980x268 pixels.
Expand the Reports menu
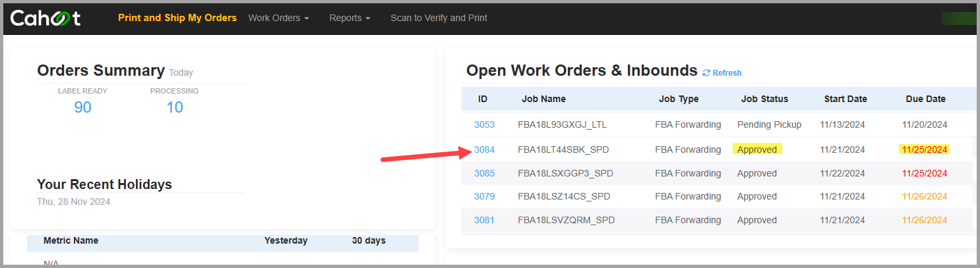tap(350, 18)
